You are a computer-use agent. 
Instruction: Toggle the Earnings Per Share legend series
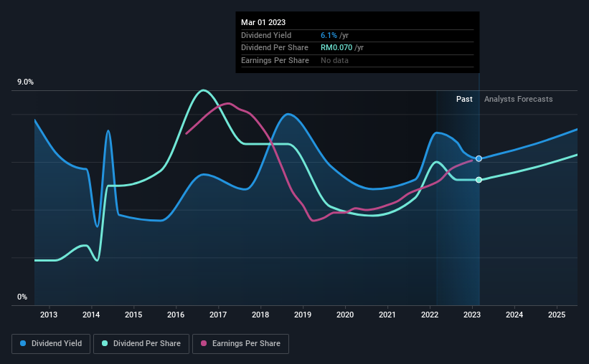click(240, 344)
